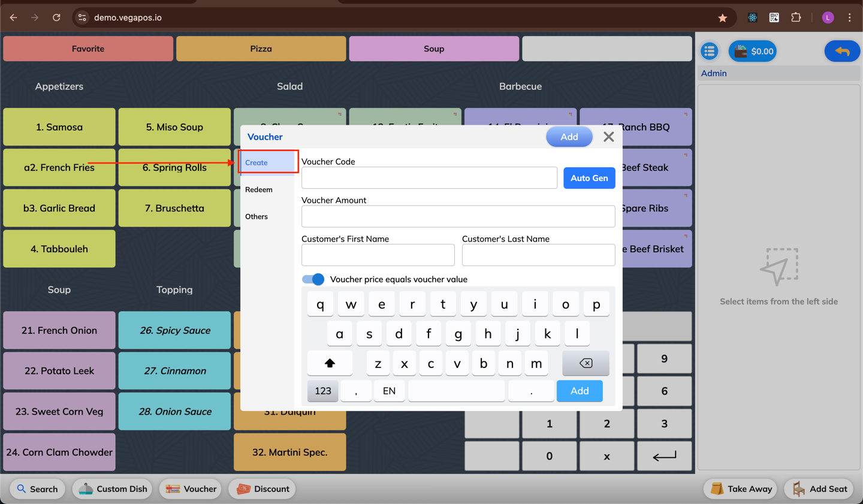
Task: View site information icon in the address bar
Action: (83, 17)
